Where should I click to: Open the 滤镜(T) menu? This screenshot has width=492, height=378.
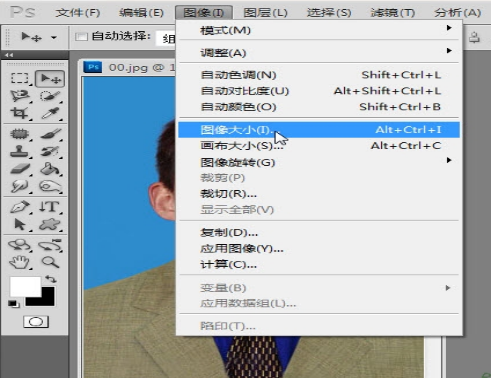[393, 13]
